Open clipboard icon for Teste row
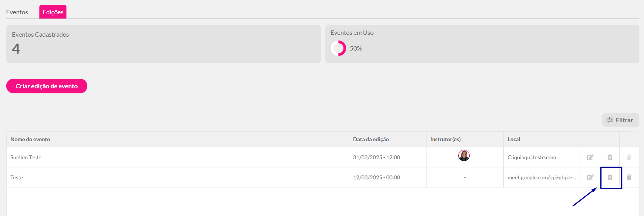This screenshot has height=216, width=644. click(x=610, y=177)
